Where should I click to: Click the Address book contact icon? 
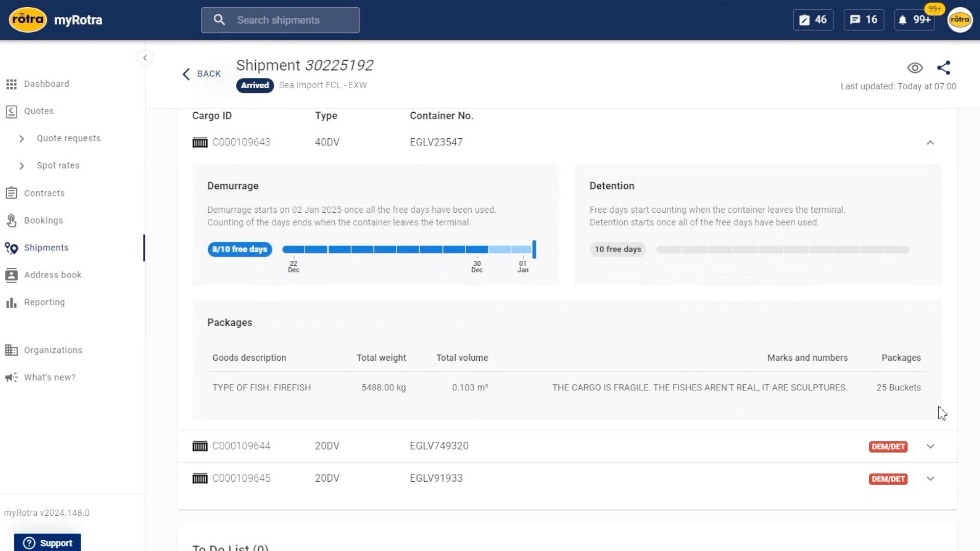pos(11,275)
